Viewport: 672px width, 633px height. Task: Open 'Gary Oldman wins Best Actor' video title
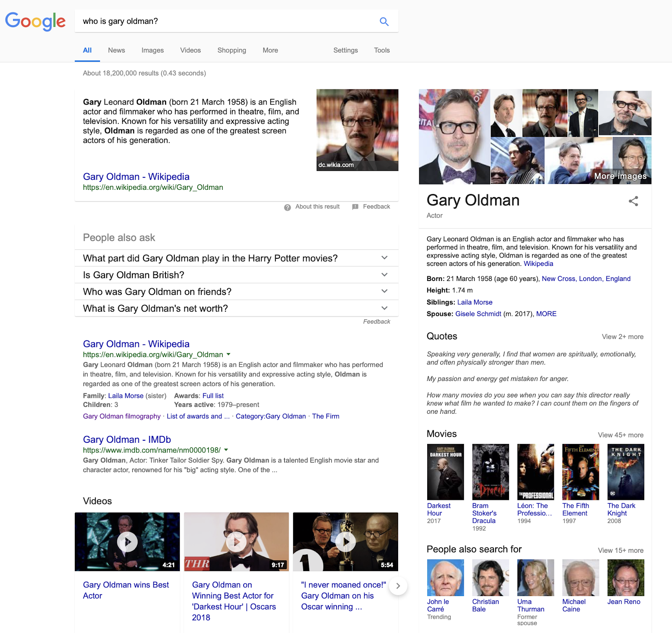[x=126, y=590]
